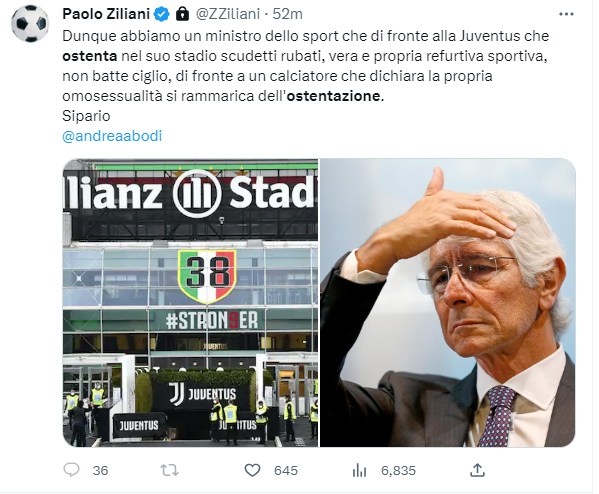Open the three-dot more options menu
This screenshot has width=599, height=494.
coord(566,14)
